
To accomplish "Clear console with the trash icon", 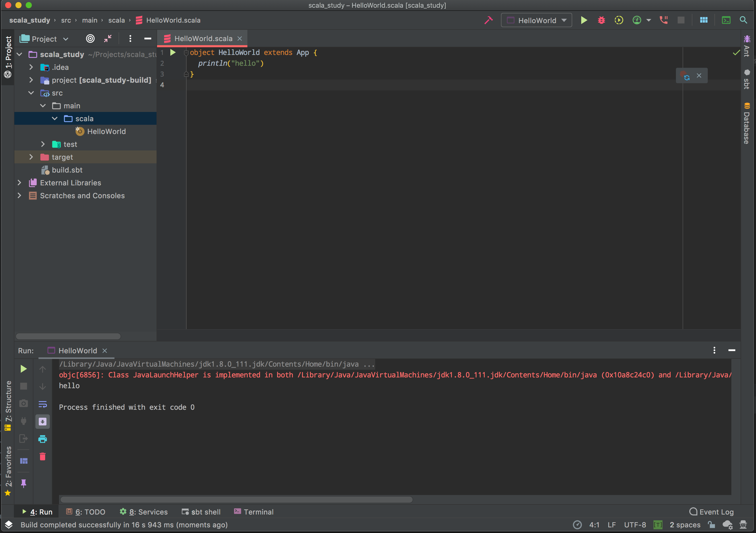I will point(43,456).
